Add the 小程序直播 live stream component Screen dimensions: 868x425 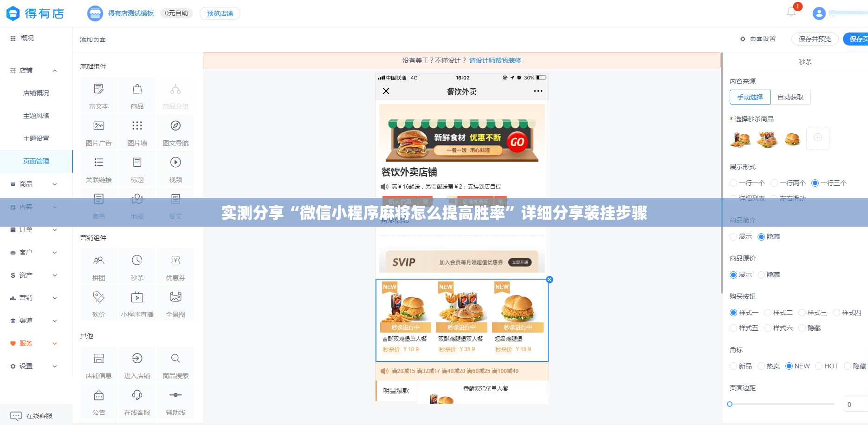point(137,304)
